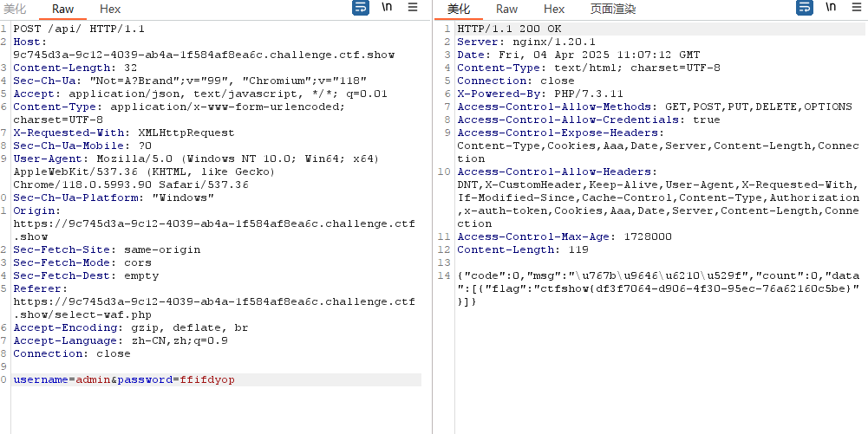The image size is (868, 434).
Task: Toggle word wrap icon in response panel
Action: (x=805, y=8)
